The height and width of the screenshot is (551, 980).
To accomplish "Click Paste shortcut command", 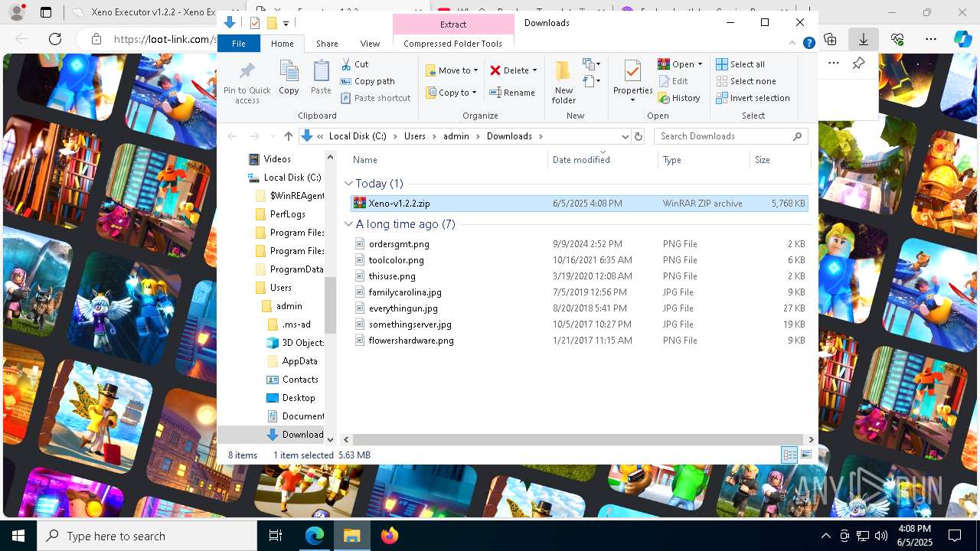I will coord(375,98).
